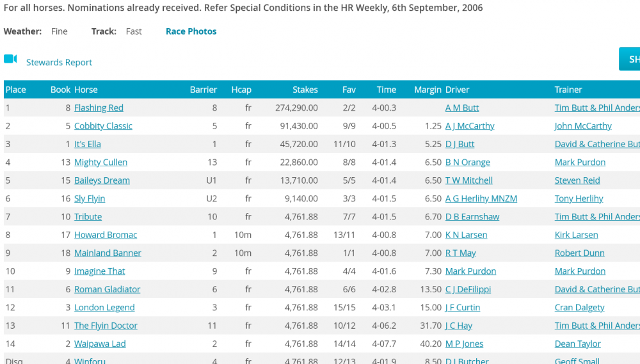View horse It's Ella
This screenshot has height=364, width=640.
[x=87, y=144]
